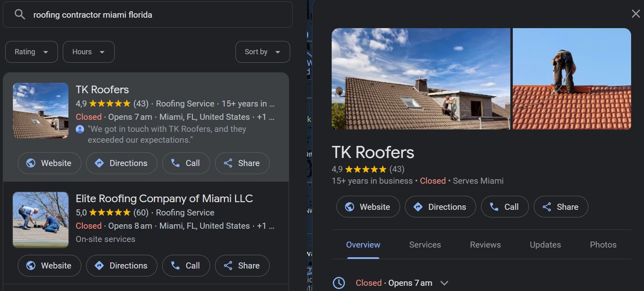This screenshot has height=291, width=644.
Task: Click the search magnifier icon
Action: point(19,14)
